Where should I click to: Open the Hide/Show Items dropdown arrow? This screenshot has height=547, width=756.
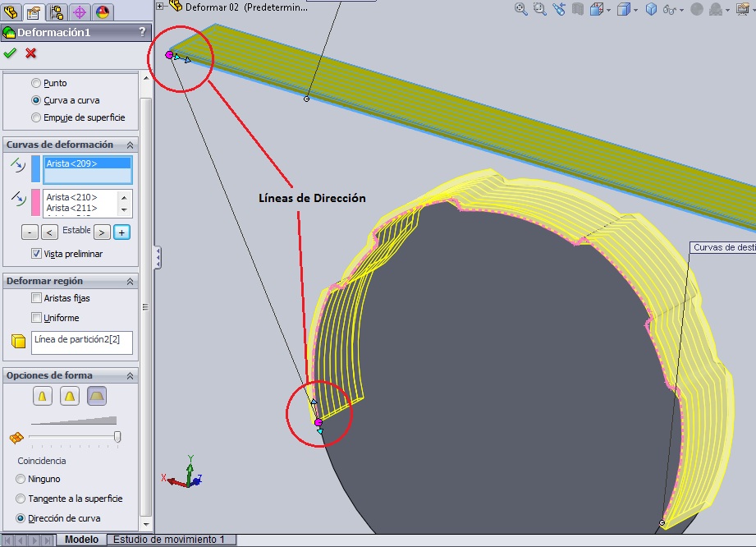(682, 10)
